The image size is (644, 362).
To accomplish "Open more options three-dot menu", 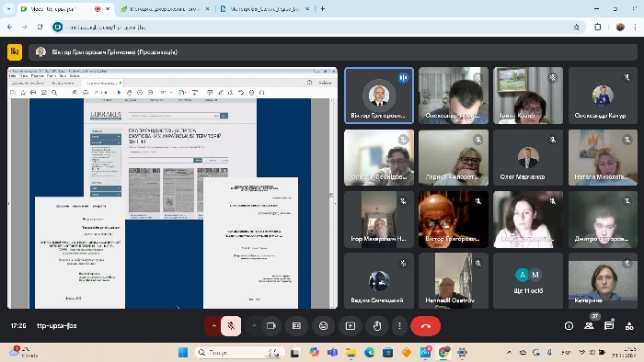I will [399, 326].
